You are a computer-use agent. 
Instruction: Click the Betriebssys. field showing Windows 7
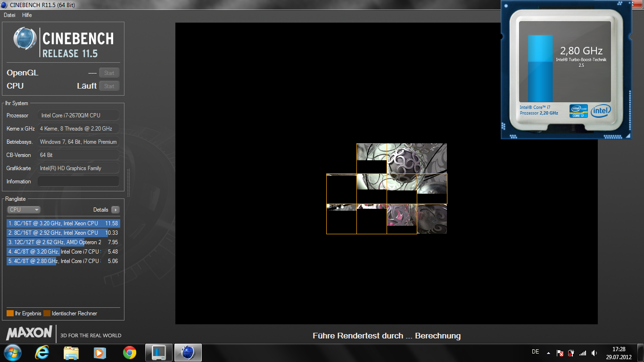click(x=78, y=142)
